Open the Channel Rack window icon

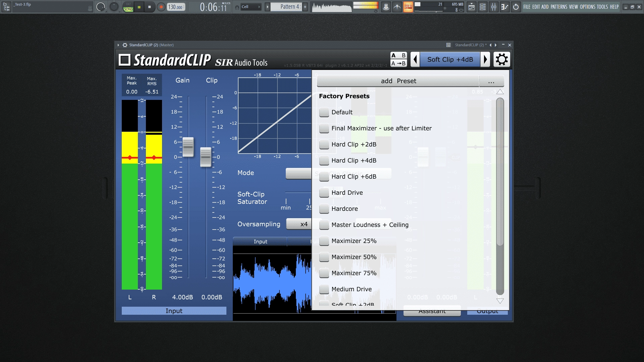(483, 7)
